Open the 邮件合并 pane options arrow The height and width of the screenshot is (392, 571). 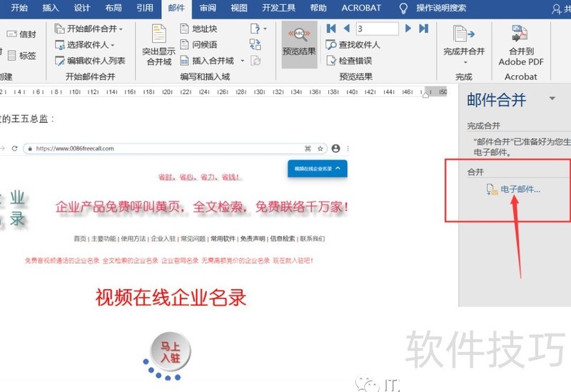coord(552,99)
